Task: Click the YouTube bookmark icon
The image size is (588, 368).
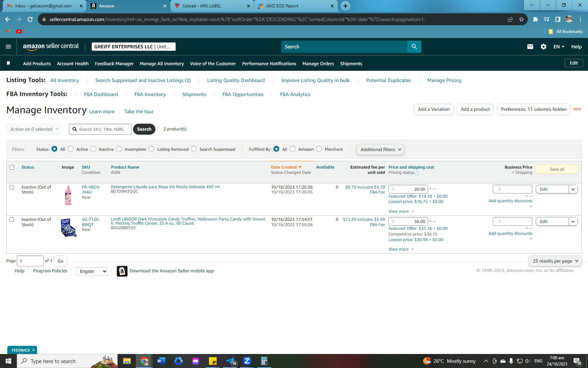Action: [19, 32]
